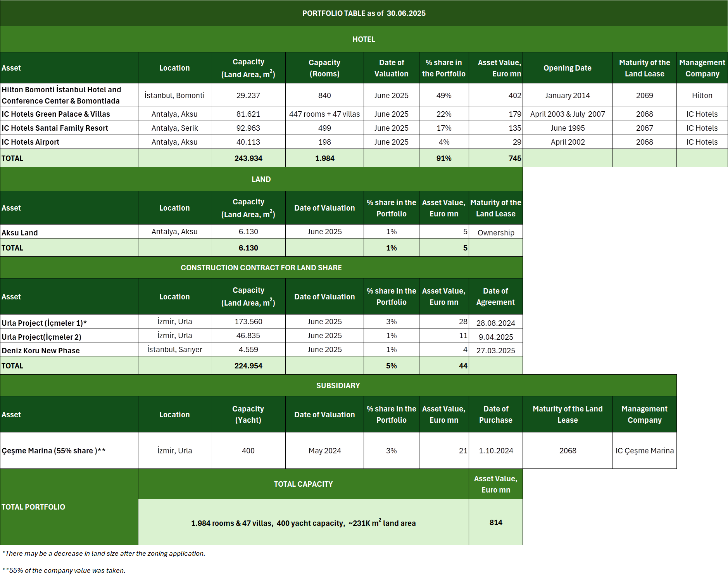The image size is (728, 579).
Task: Click the Urla Project(İçmeler 2) cell
Action: click(x=69, y=337)
